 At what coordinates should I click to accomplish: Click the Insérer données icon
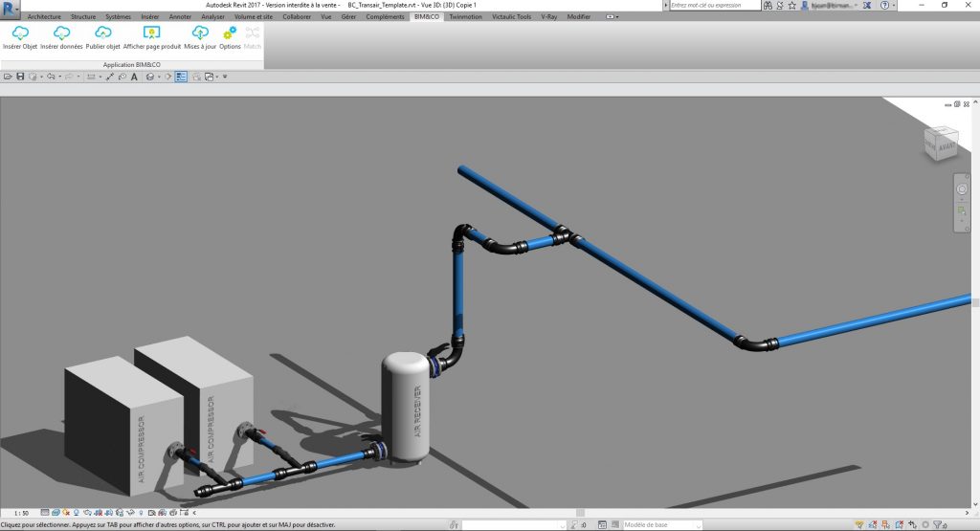click(x=61, y=34)
